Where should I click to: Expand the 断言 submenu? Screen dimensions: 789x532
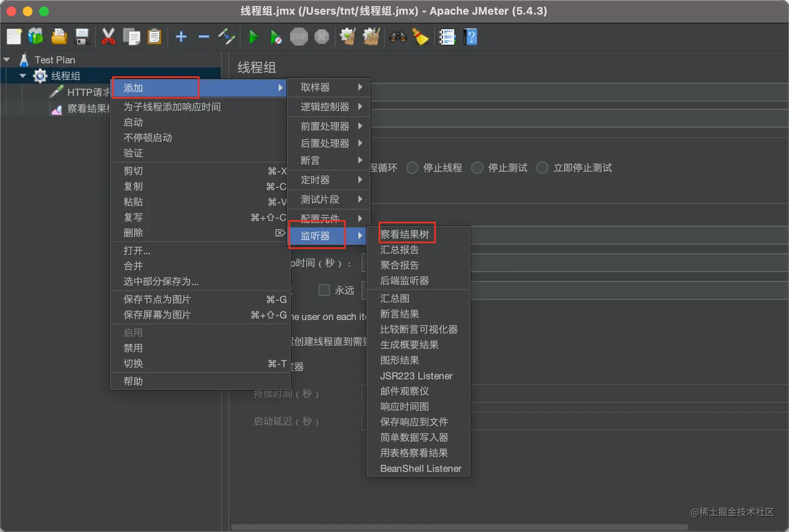(x=329, y=160)
